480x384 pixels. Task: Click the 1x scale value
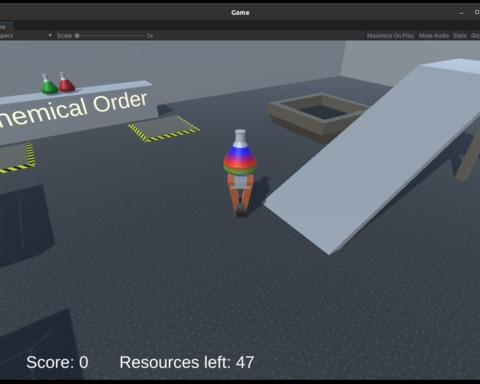coord(150,36)
